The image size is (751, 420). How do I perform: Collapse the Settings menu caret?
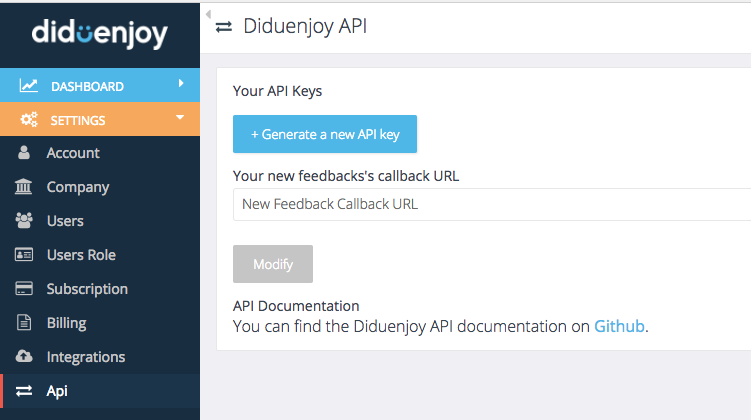[180, 117]
